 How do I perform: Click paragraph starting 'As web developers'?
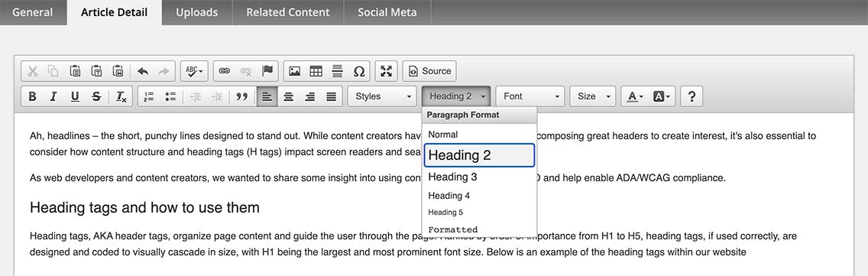click(377, 178)
